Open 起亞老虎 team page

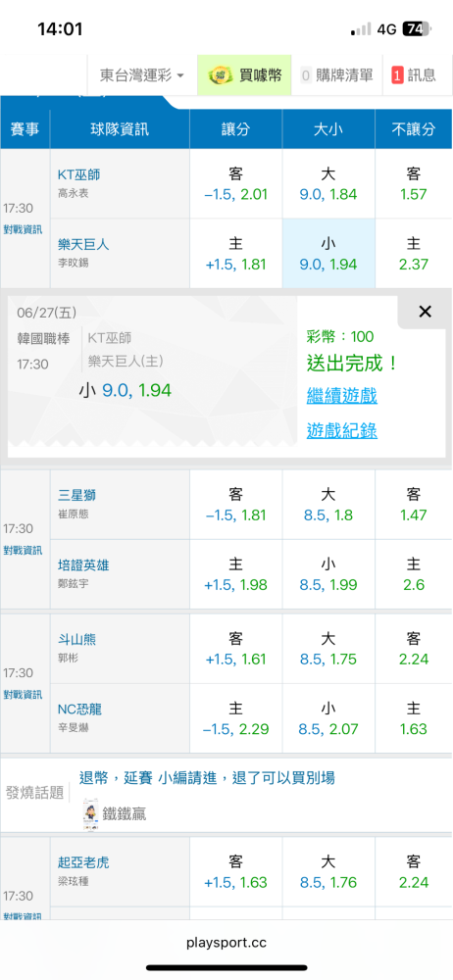point(84,863)
